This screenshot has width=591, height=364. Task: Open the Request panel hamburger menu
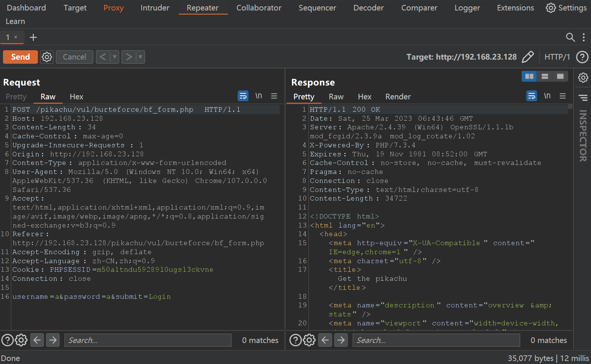tap(274, 96)
